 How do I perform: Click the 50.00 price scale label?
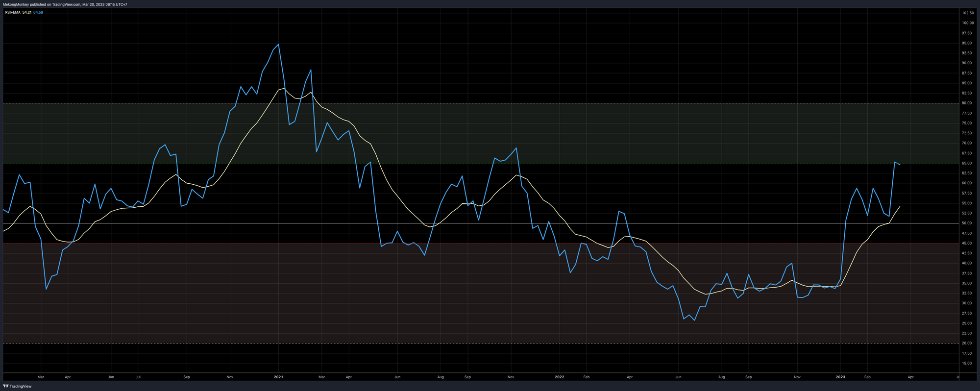tap(967, 223)
